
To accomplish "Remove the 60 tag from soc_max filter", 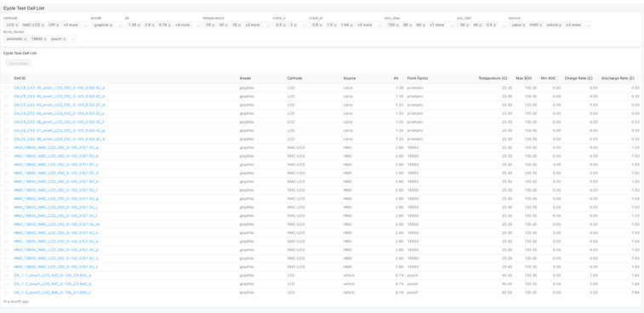I will [x=424, y=25].
